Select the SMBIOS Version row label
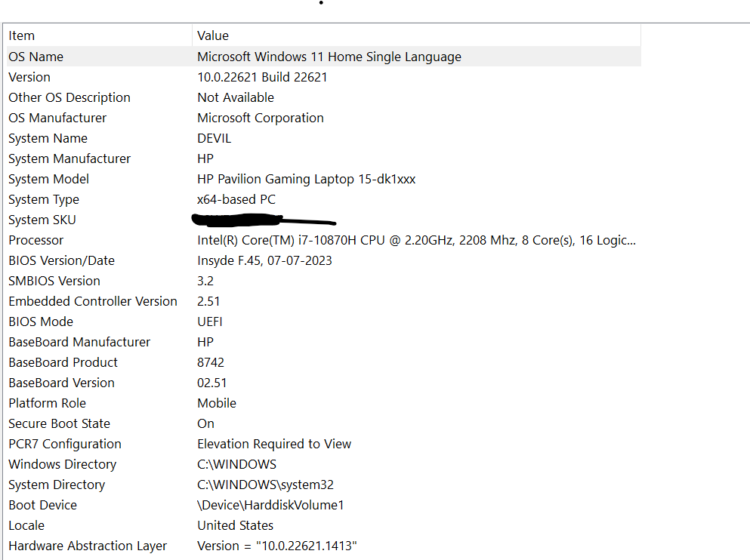Image resolution: width=750 pixels, height=560 pixels. [x=54, y=281]
